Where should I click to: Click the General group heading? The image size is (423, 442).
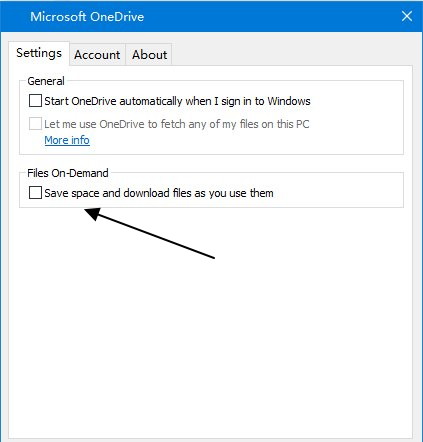(x=46, y=81)
